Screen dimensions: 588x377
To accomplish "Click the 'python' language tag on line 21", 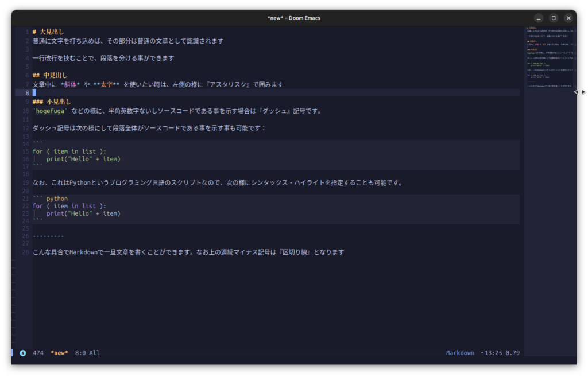I will point(57,199).
